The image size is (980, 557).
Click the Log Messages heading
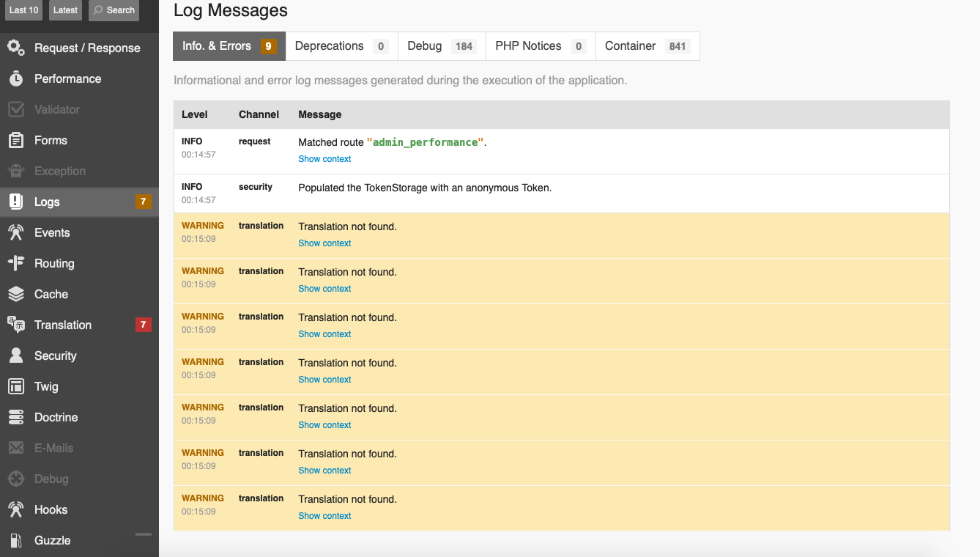coord(231,11)
